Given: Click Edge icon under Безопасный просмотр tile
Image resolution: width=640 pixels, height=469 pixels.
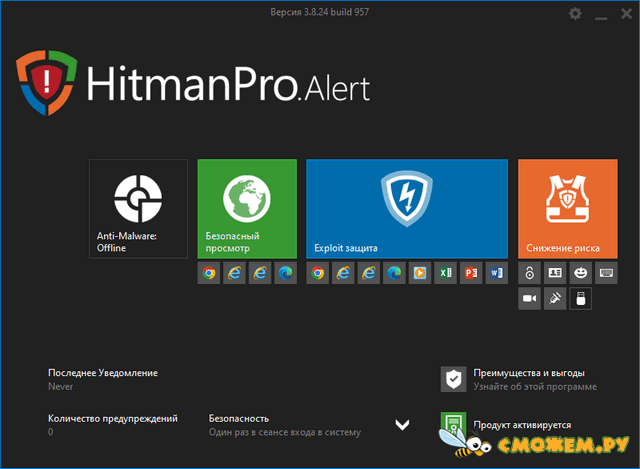Looking at the screenshot, I should [x=285, y=273].
